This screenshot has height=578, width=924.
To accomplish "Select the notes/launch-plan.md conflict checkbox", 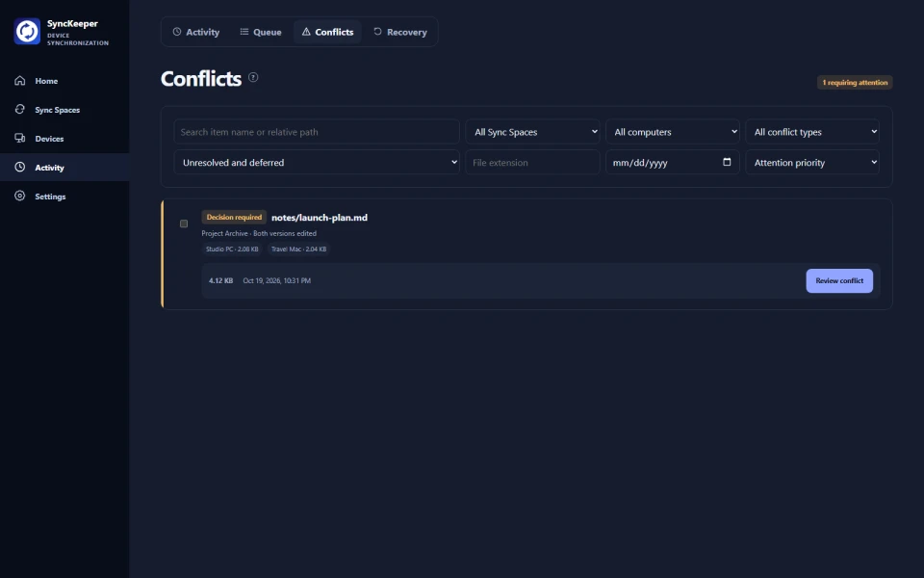I will click(x=184, y=223).
